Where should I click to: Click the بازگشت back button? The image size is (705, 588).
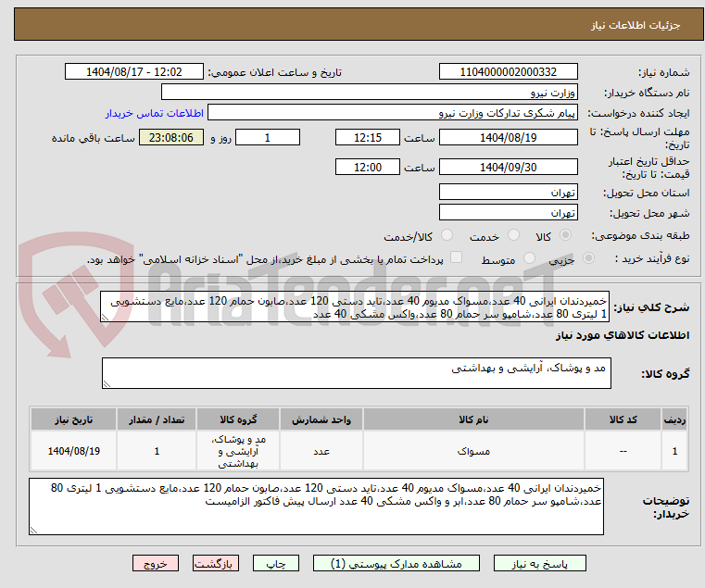(x=217, y=563)
